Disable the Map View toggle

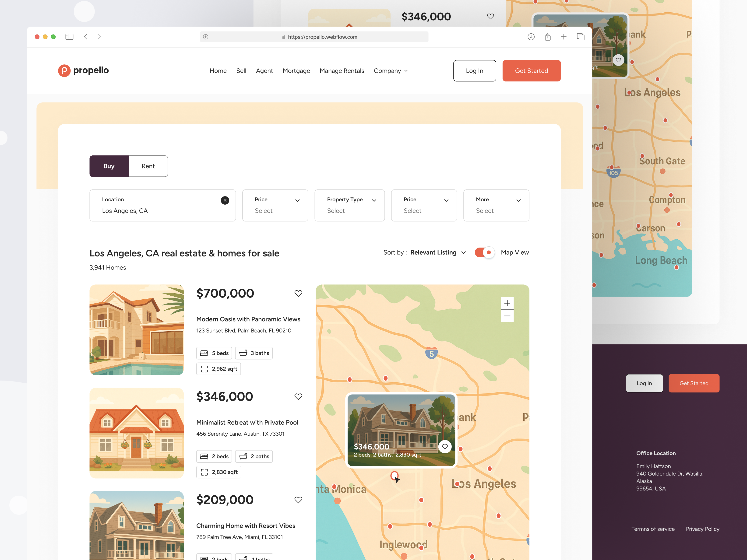484,252
